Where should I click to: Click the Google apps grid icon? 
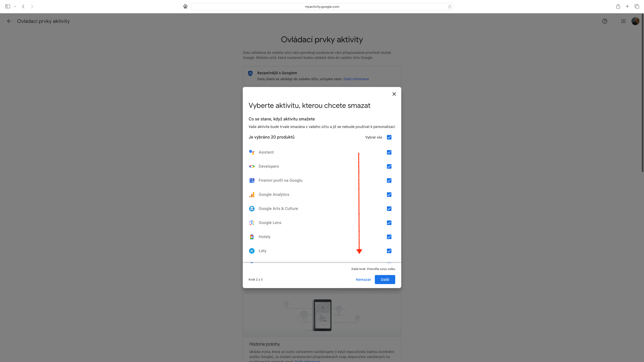coord(623,21)
